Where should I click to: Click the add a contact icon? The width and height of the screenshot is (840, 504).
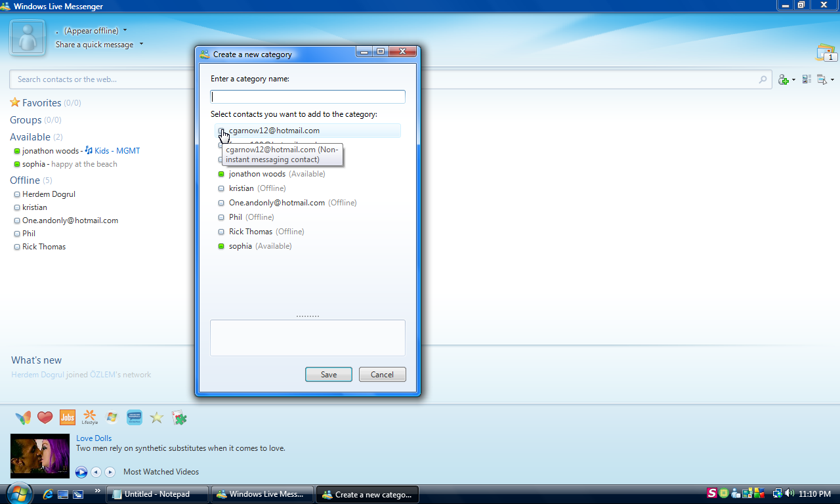tap(783, 79)
